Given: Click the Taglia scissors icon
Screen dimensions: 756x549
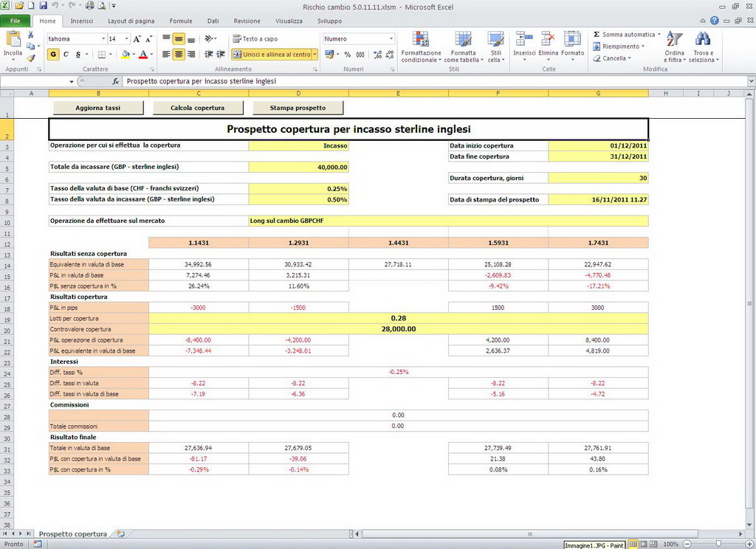Looking at the screenshot, I should [31, 35].
